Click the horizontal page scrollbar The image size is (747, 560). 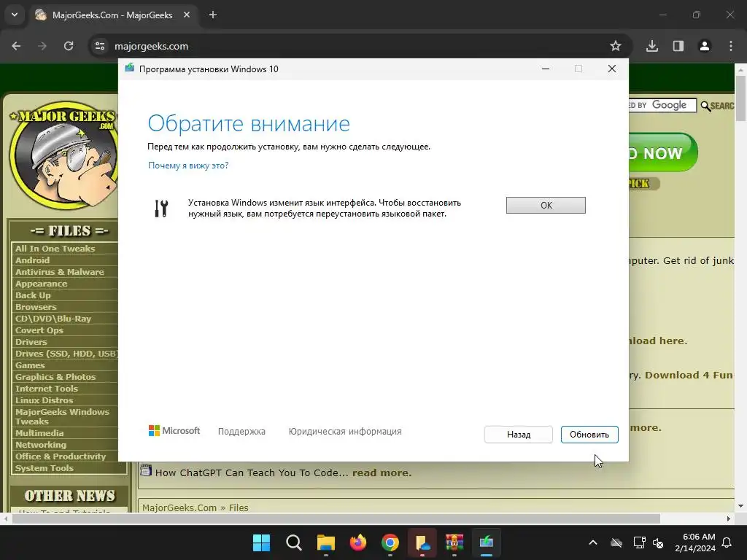coord(336,518)
